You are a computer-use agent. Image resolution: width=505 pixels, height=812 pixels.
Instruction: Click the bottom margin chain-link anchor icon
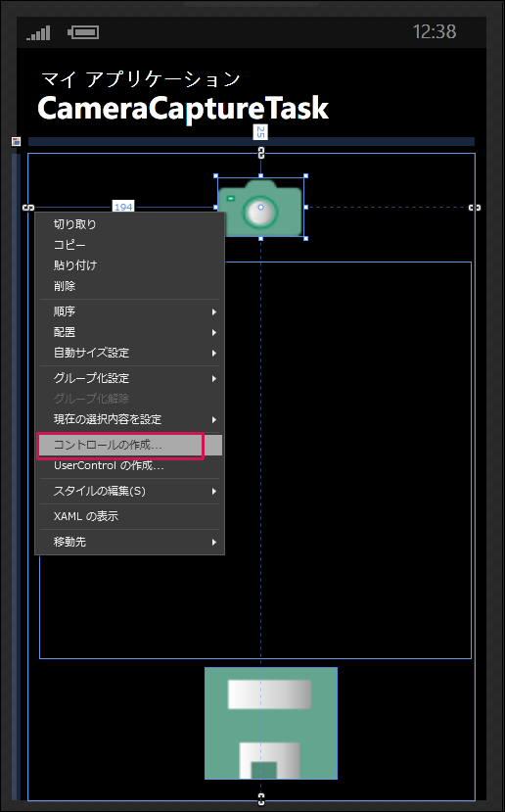(260, 799)
